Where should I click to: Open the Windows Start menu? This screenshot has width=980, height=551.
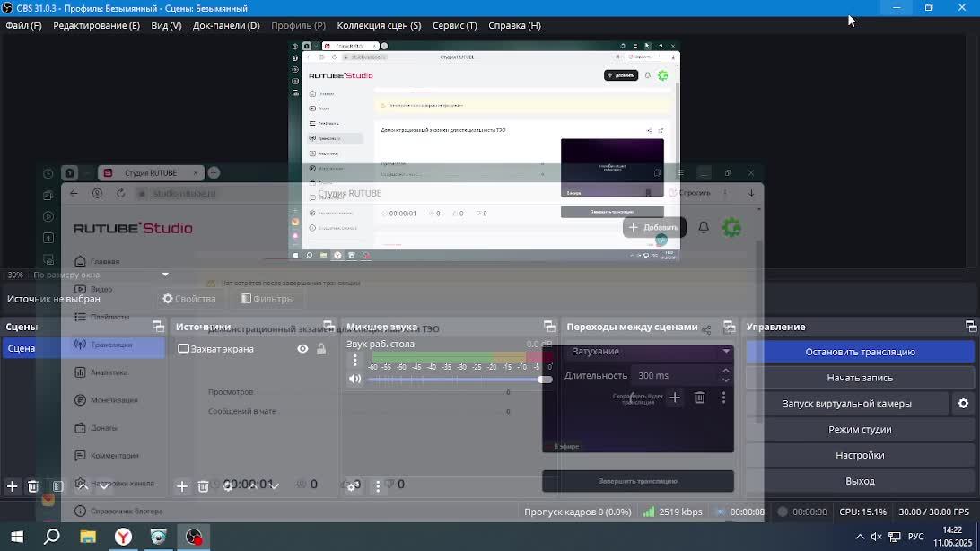point(17,537)
